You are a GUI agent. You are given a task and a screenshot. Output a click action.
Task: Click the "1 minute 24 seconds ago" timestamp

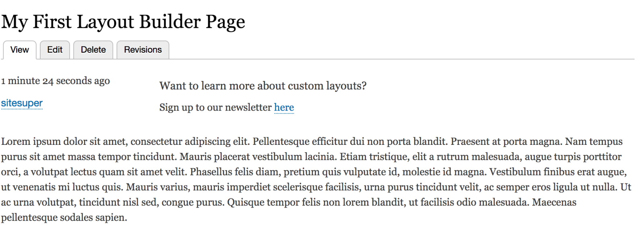pyautogui.click(x=55, y=81)
